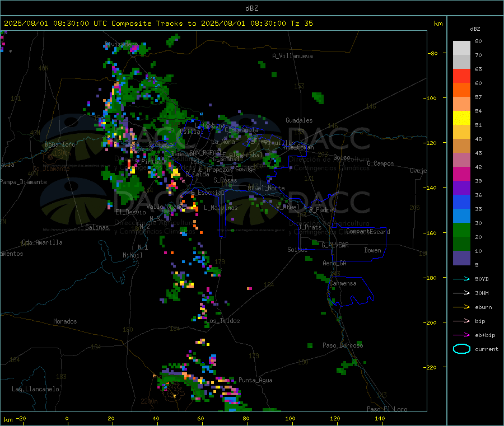The height and width of the screenshot is (426, 504).
Task: Pick the orange swatch below the 60 dBZ mark
Action: pyautogui.click(x=461, y=90)
